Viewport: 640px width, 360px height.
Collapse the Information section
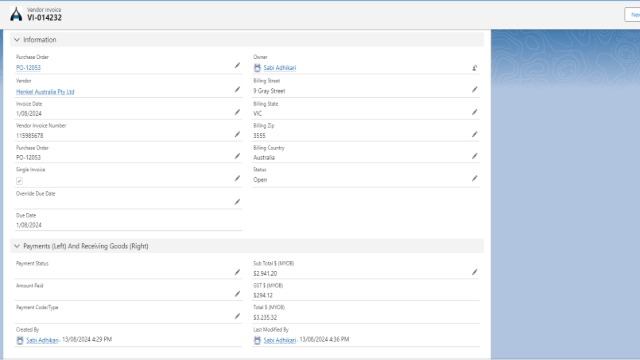[x=17, y=40]
